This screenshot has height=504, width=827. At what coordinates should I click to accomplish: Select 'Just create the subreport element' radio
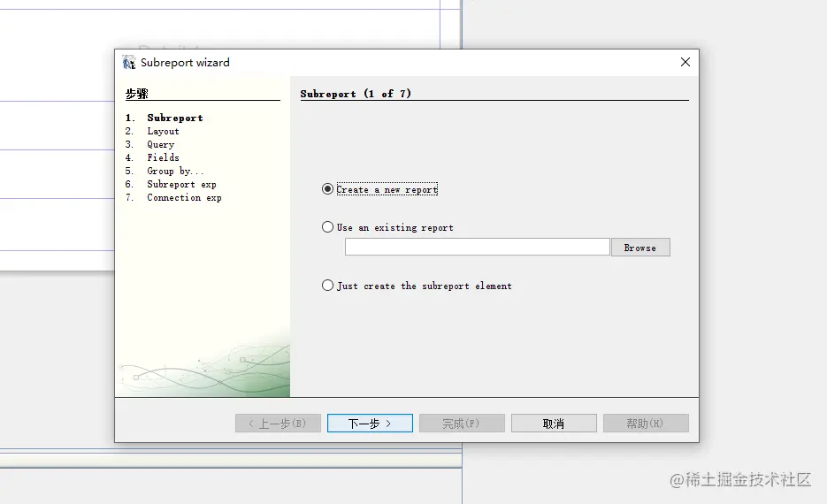(327, 286)
